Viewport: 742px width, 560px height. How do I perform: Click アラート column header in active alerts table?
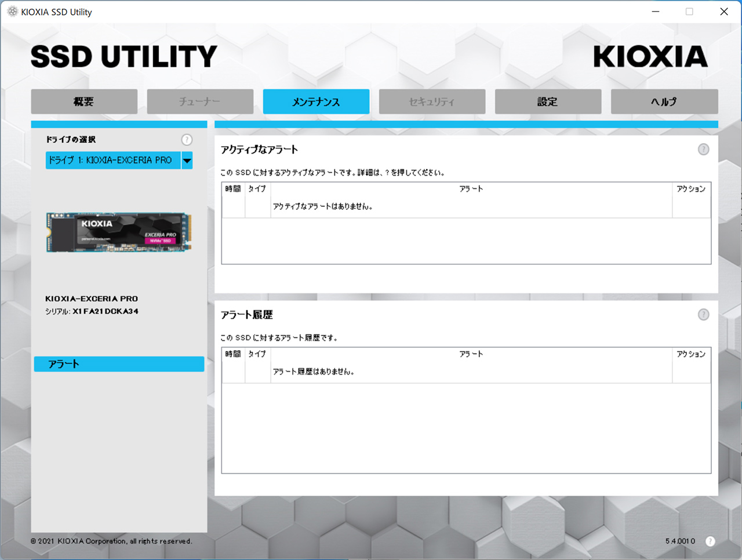[x=471, y=189]
